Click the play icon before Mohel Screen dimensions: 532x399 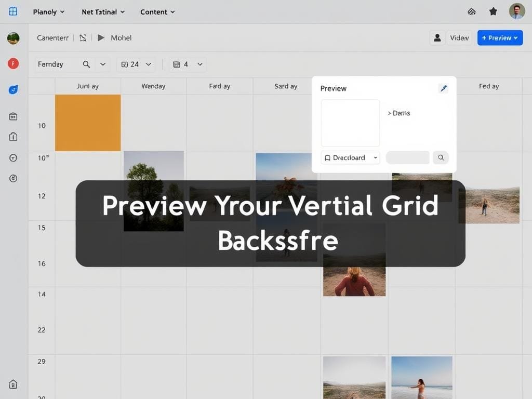[x=101, y=38]
